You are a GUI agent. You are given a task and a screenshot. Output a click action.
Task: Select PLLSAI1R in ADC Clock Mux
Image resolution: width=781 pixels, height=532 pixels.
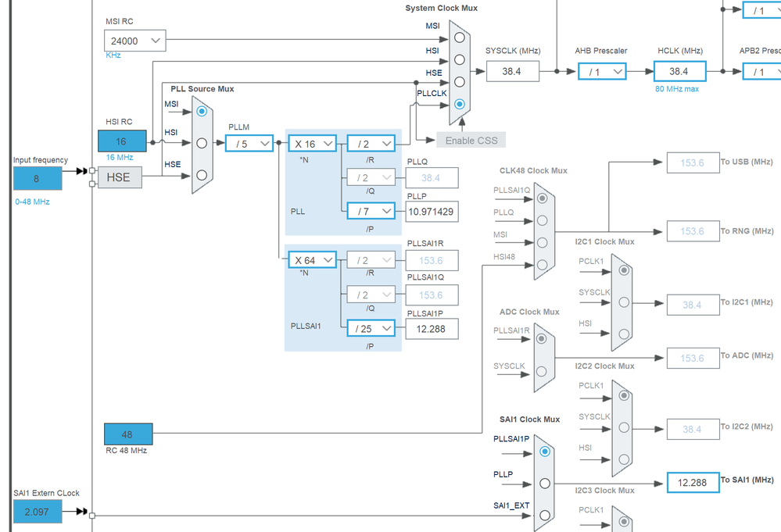(x=542, y=339)
